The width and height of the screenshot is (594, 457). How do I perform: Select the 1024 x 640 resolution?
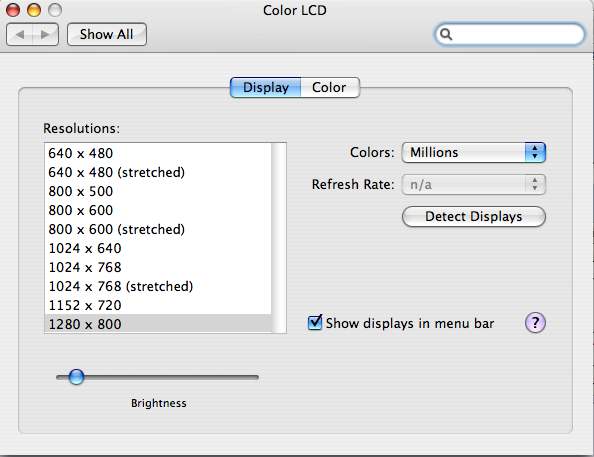click(158, 248)
